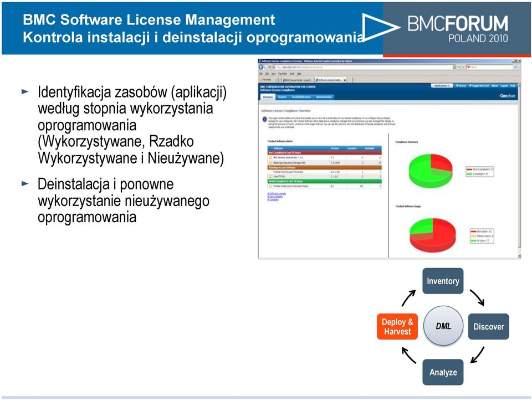Select the McAfee AntiSpyware Enterprise Module row

click(x=325, y=186)
